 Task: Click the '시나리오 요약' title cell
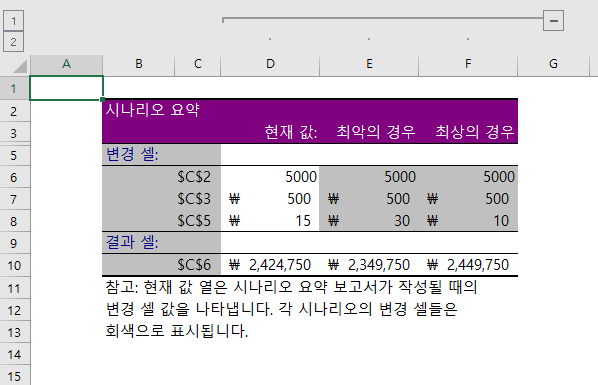click(x=153, y=110)
